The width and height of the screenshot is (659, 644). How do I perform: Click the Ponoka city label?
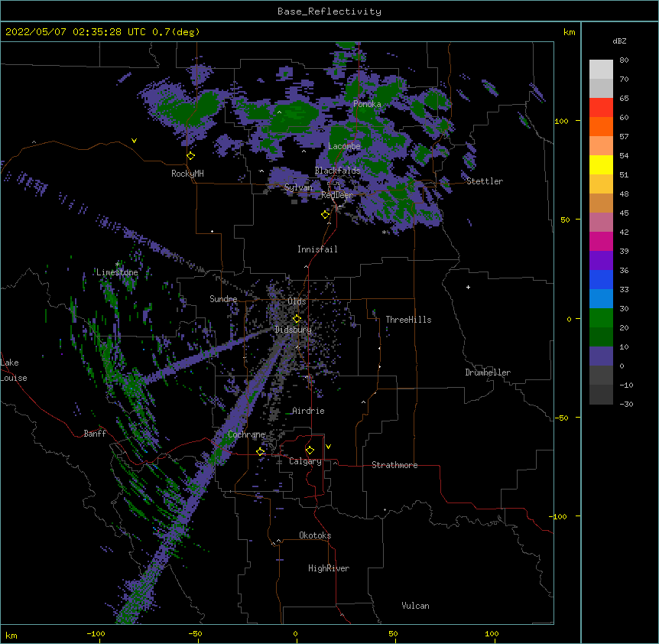click(x=367, y=104)
